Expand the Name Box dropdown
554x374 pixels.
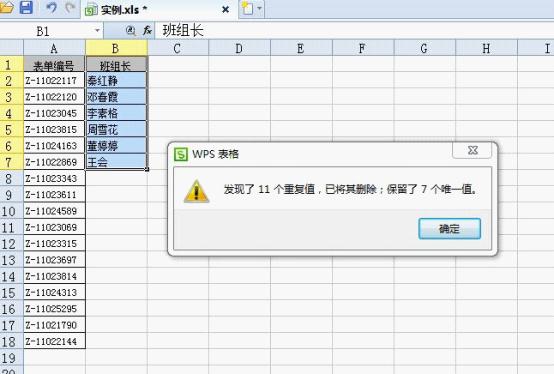(97, 31)
